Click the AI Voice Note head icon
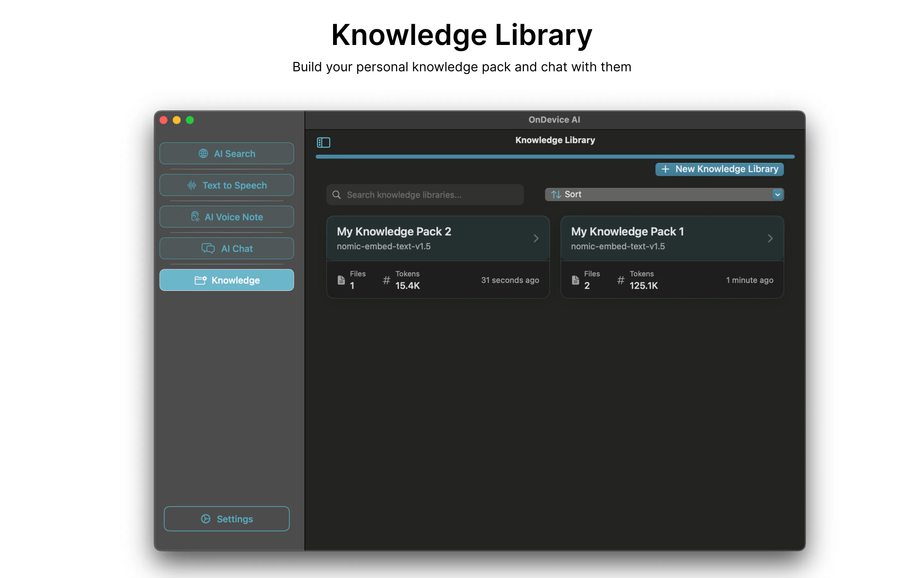 195,217
